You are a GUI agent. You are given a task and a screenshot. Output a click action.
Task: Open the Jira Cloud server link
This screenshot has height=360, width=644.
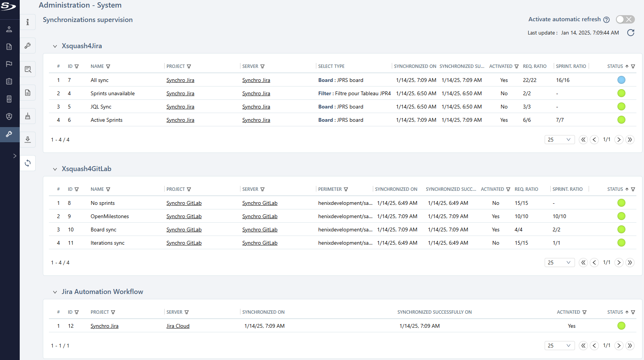point(178,325)
